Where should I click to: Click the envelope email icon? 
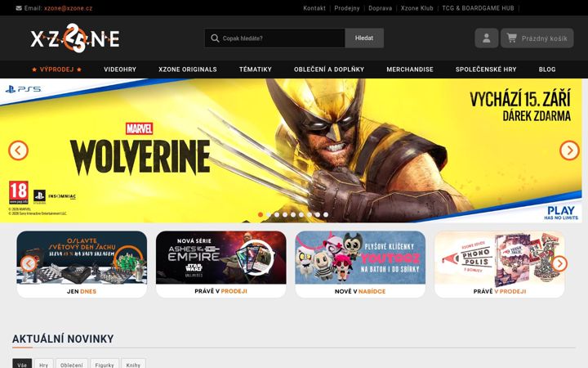(19, 8)
